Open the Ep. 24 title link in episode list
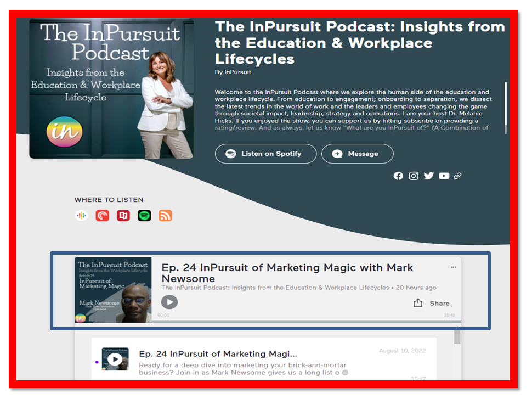Viewport: 532px width, 399px height. (218, 354)
